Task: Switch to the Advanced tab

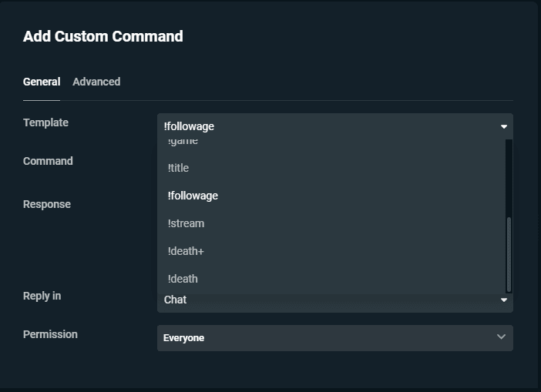Action: [96, 82]
